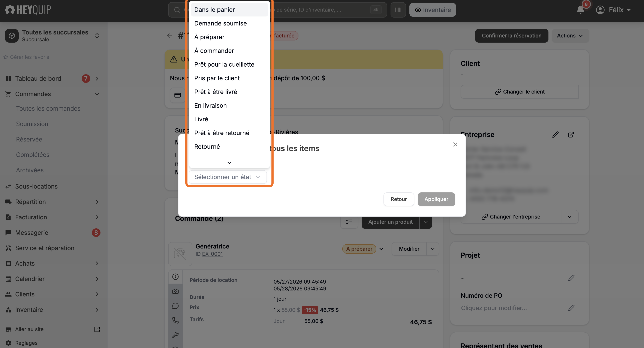Open Réglages settings
The image size is (644, 348).
click(26, 343)
